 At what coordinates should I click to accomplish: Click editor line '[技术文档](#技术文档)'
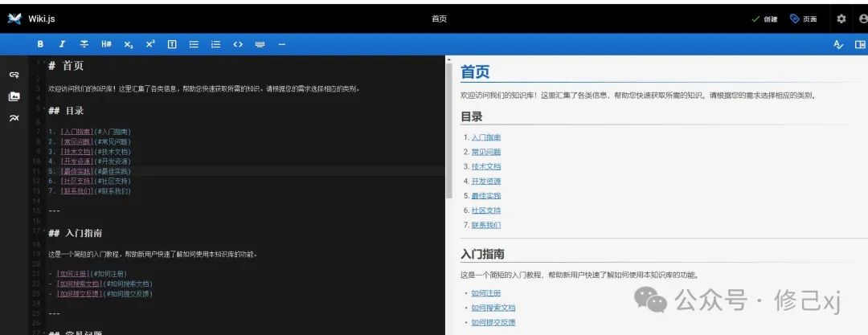pos(95,152)
